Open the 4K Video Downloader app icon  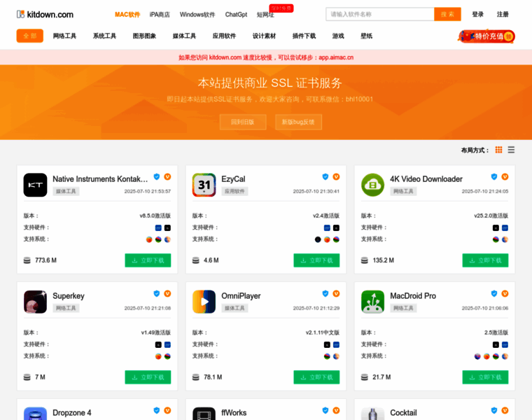[372, 185]
